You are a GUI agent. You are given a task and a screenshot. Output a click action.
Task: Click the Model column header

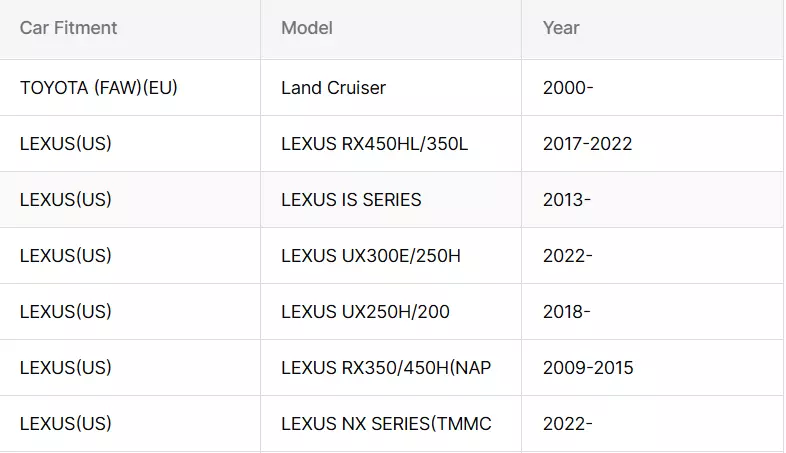tap(391, 29)
